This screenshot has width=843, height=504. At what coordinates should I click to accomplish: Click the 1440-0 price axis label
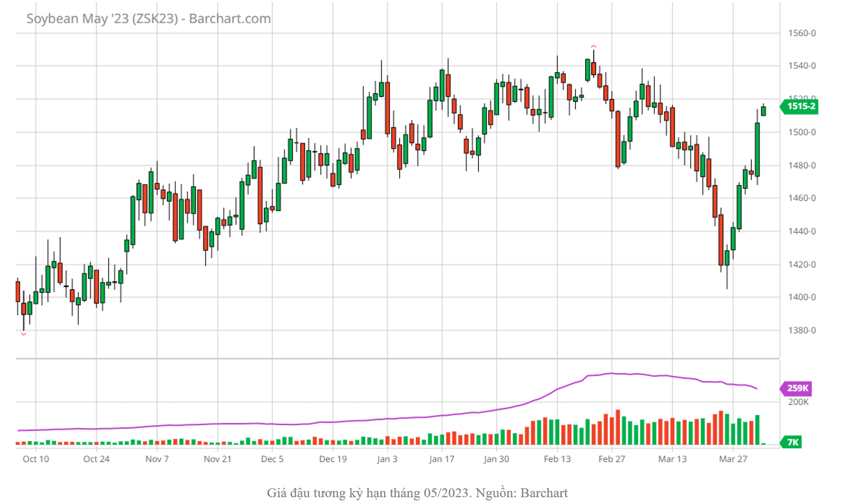pyautogui.click(x=802, y=231)
